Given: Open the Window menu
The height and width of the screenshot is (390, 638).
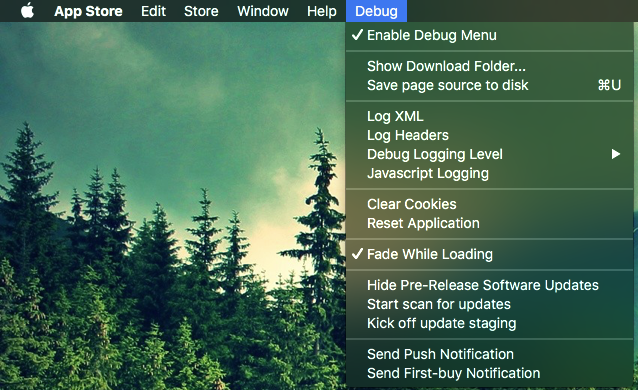Looking at the screenshot, I should pyautogui.click(x=263, y=11).
